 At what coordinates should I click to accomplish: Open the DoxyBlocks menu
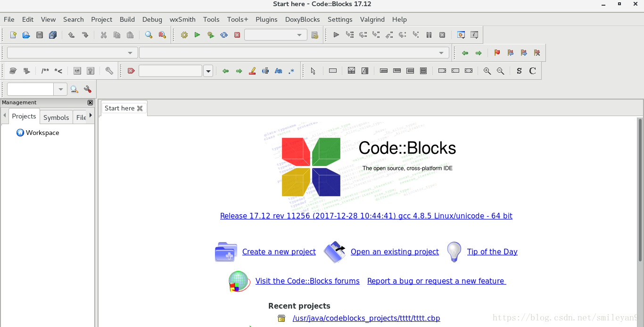click(302, 19)
